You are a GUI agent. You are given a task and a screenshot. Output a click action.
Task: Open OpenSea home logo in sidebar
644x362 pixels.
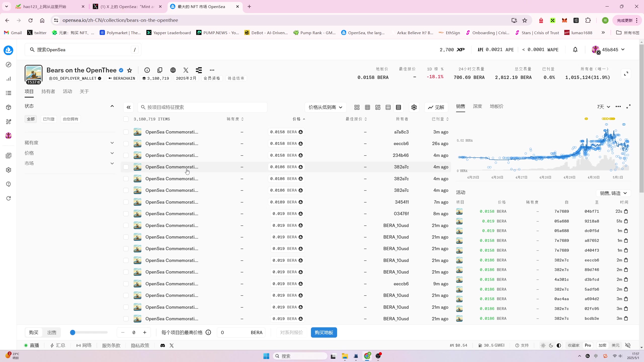point(8,50)
